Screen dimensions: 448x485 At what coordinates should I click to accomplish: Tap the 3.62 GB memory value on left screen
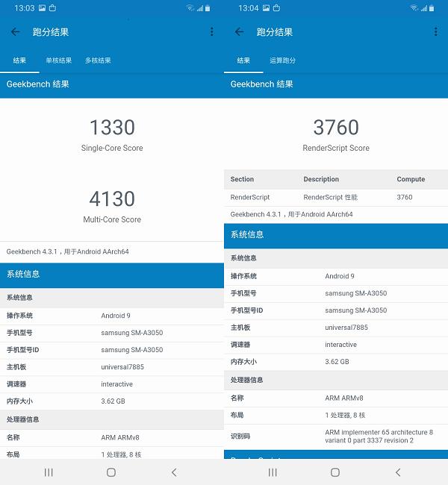point(113,401)
